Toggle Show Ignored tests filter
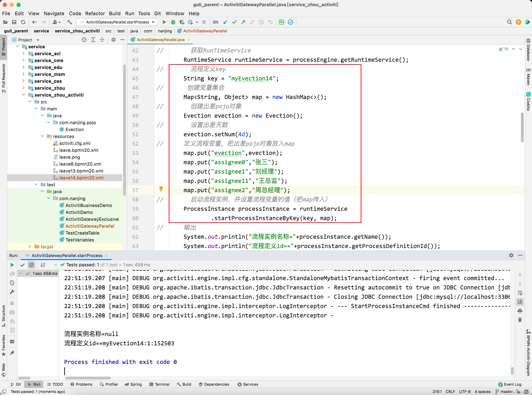 pos(31,265)
